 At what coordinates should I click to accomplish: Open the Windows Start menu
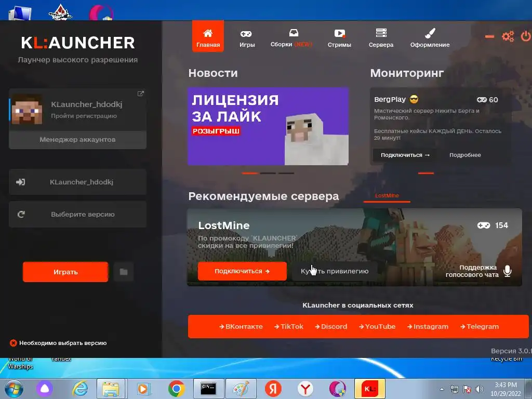14,389
